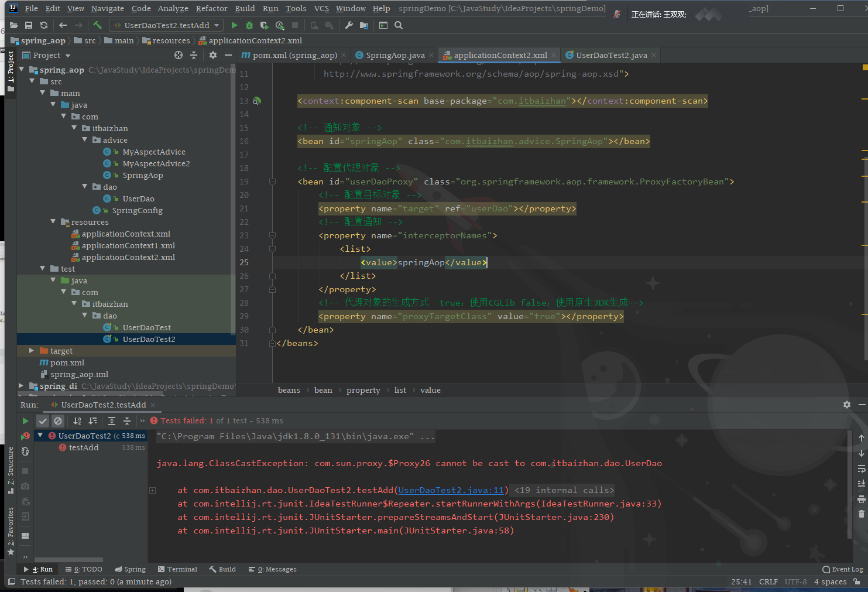Viewport: 868px width, 592px height.
Task: Collapse all test results
Action: [x=127, y=421]
